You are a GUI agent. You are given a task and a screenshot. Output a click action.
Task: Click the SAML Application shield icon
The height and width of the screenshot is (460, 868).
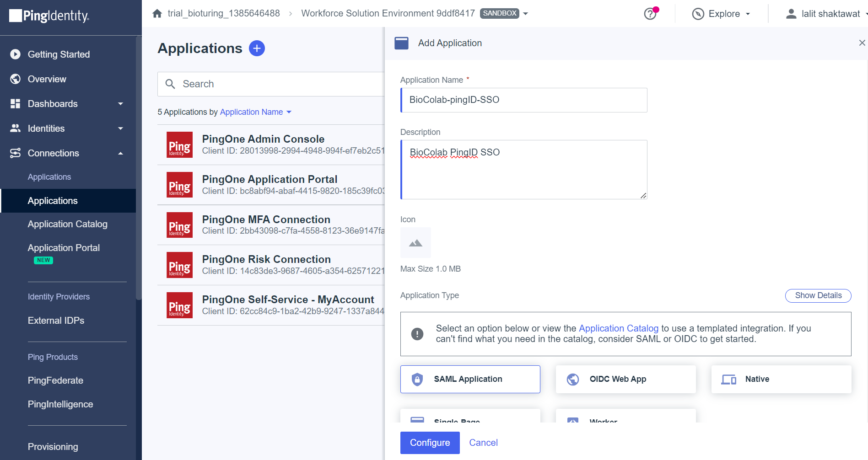[x=417, y=379]
